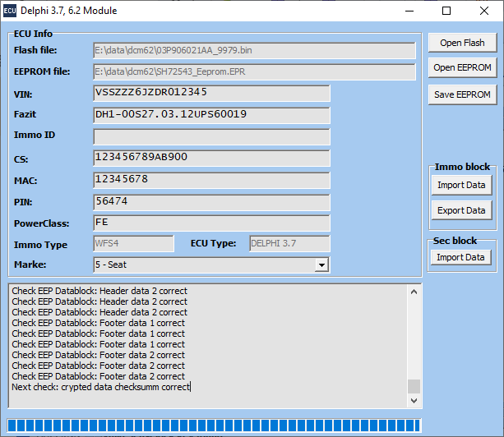The height and width of the screenshot is (437, 504).
Task: Click into the CS value field
Action: pos(211,158)
